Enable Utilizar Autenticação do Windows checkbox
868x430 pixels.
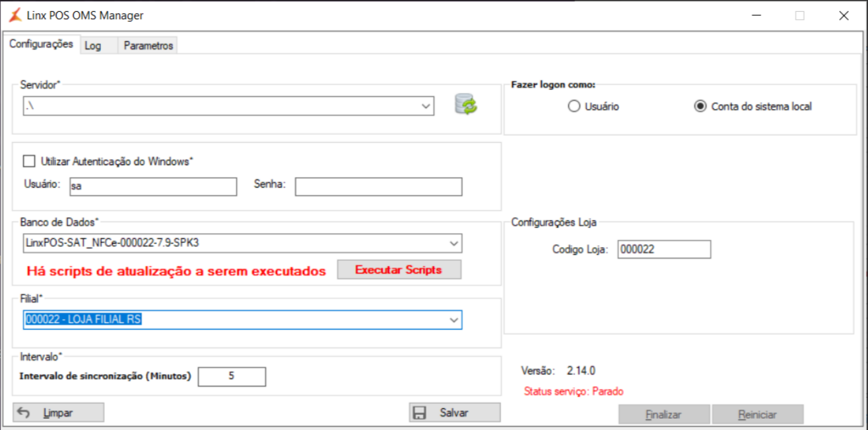[28, 161]
